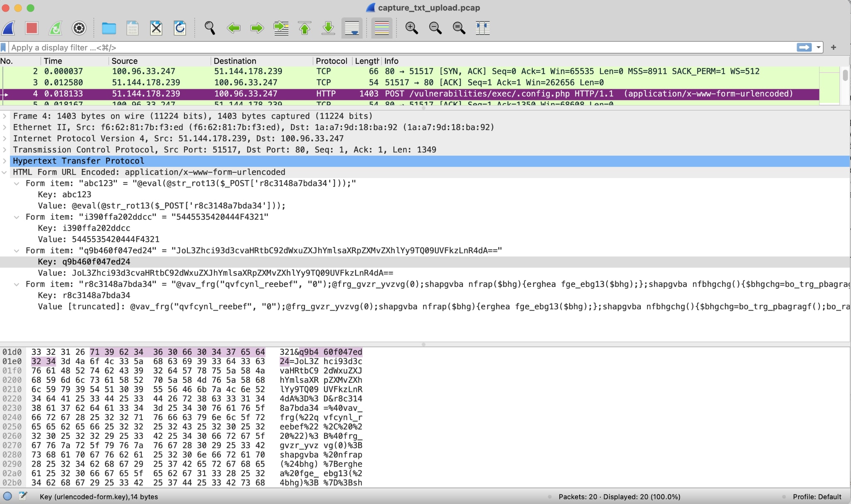Jump to first packet arrow
This screenshot has height=504, width=851.
(305, 28)
